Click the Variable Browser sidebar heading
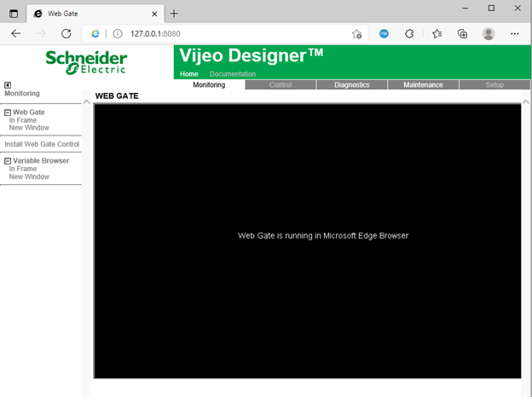This screenshot has height=397, width=532. [x=41, y=161]
